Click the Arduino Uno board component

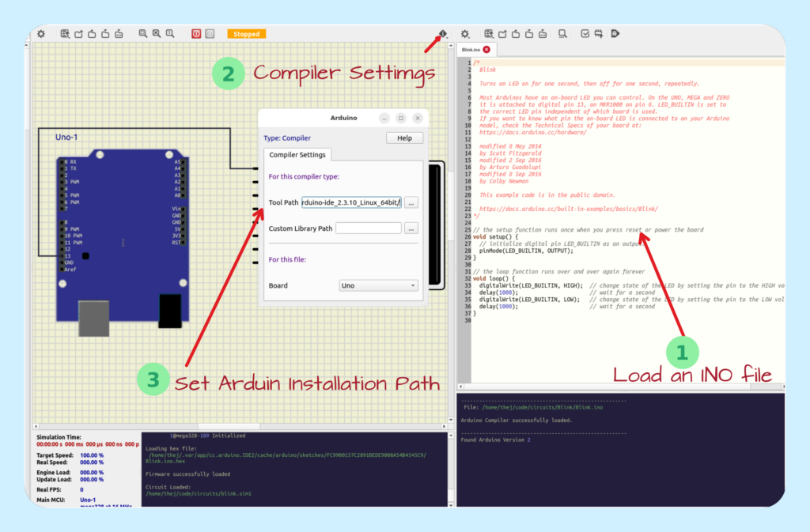pyautogui.click(x=123, y=243)
